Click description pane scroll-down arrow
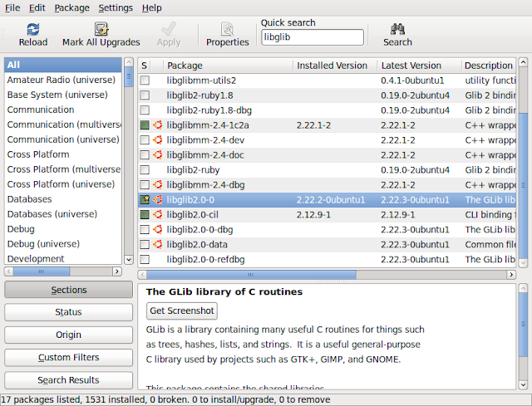 [523, 385]
